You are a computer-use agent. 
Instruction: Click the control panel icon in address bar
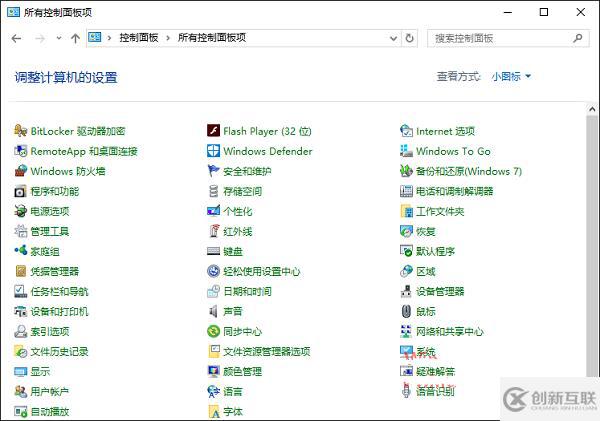[95, 38]
